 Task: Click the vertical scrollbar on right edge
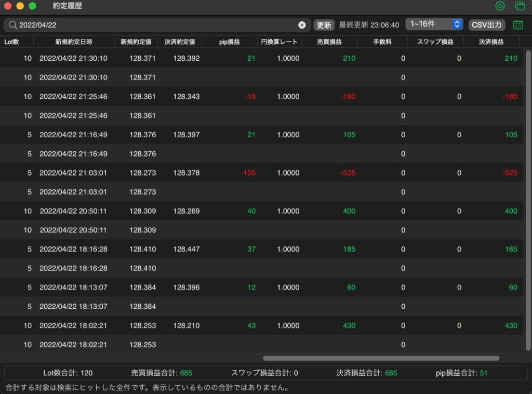point(528,200)
